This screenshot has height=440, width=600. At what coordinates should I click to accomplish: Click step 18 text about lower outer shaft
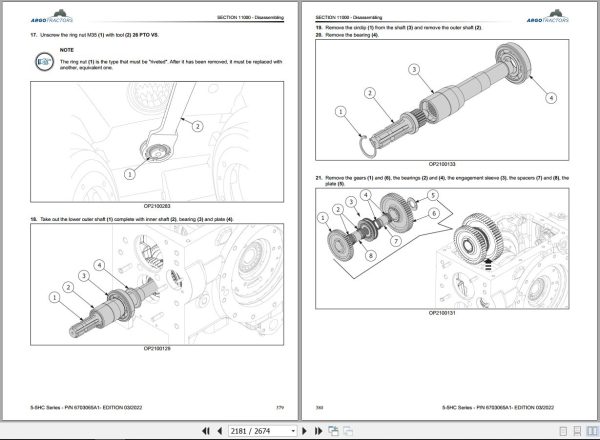pos(132,219)
